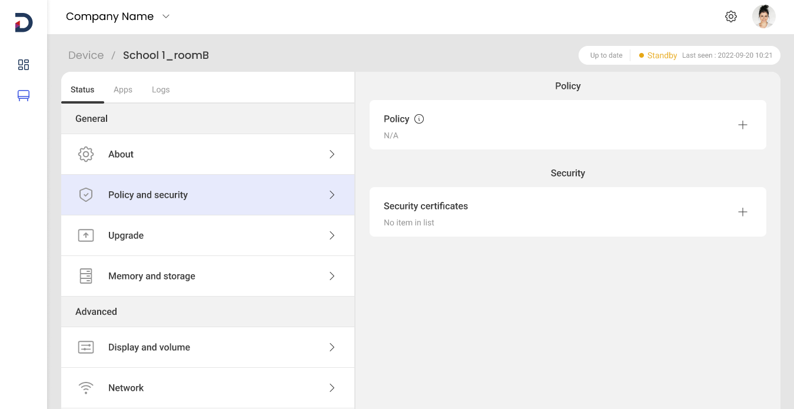
Task: Click the app logo in the sidebar
Action: (24, 22)
